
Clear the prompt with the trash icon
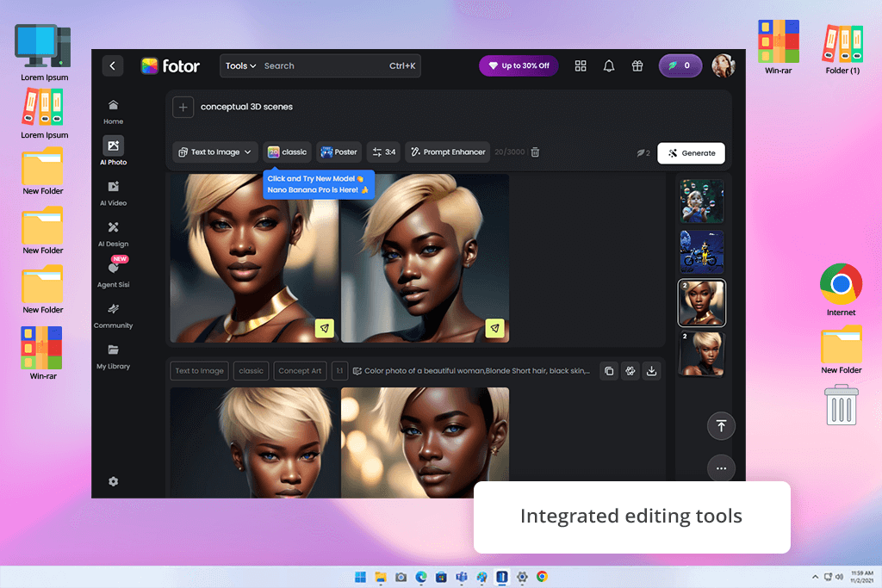535,152
